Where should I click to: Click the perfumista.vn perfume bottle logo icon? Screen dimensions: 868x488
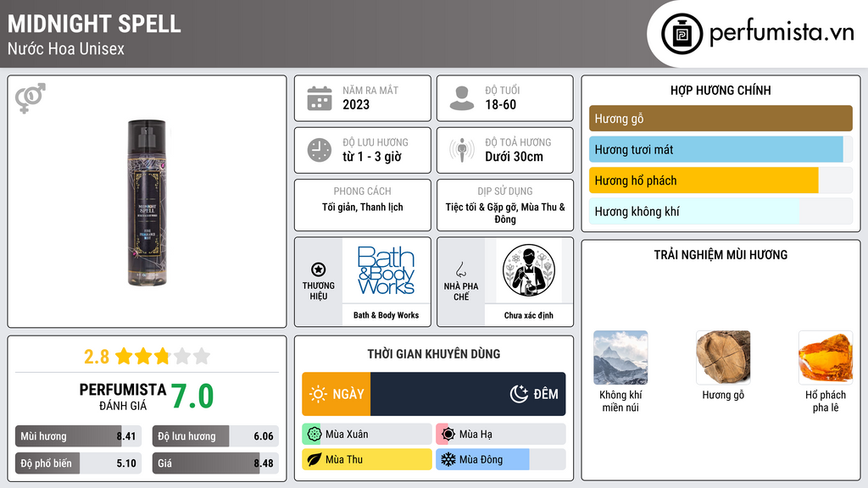point(682,34)
